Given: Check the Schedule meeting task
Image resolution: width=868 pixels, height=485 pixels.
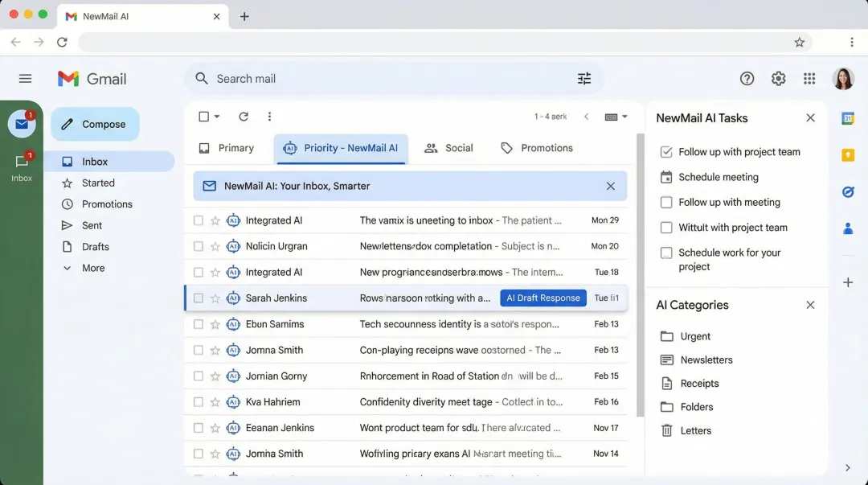Looking at the screenshot, I should tap(666, 177).
